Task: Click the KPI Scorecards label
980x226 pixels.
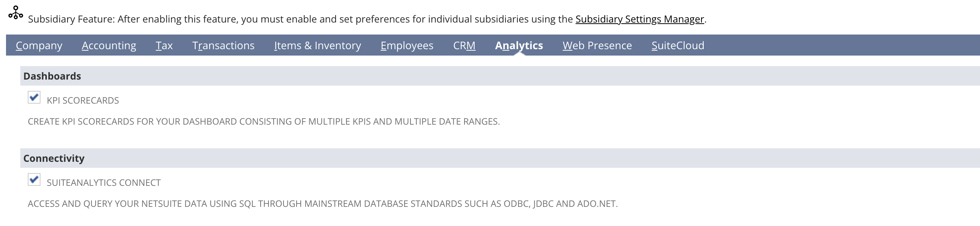Action: point(82,101)
